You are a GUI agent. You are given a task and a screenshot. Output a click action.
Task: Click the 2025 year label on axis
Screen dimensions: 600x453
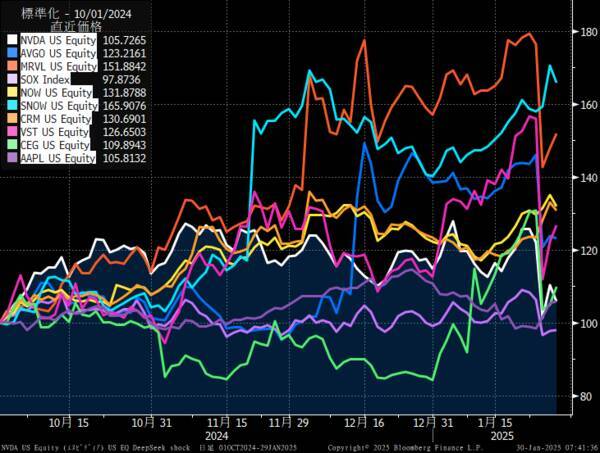tap(502, 436)
